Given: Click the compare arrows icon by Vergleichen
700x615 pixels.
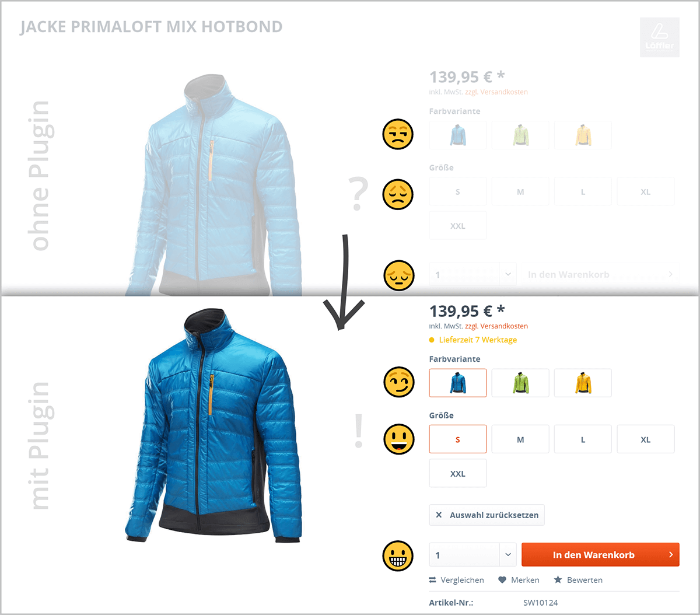Looking at the screenshot, I should pyautogui.click(x=433, y=580).
